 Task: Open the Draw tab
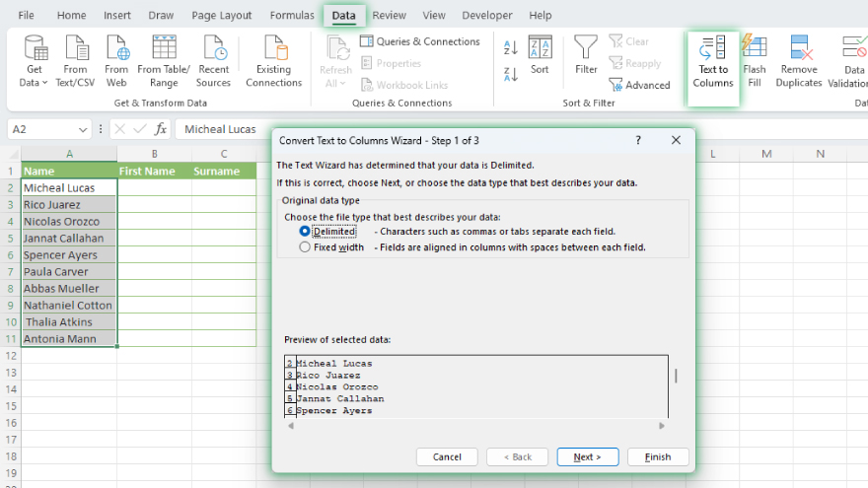click(161, 16)
